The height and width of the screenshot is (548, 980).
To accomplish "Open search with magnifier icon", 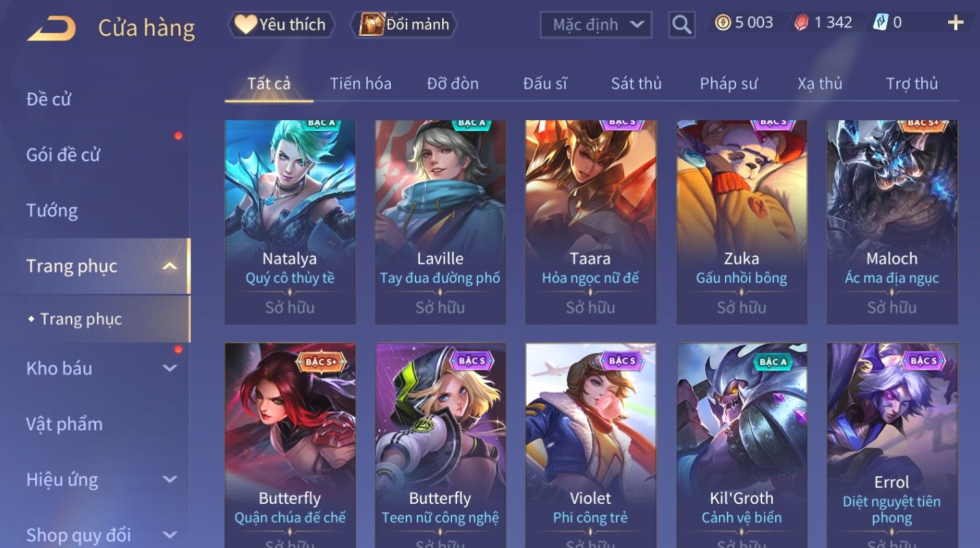I will click(682, 25).
